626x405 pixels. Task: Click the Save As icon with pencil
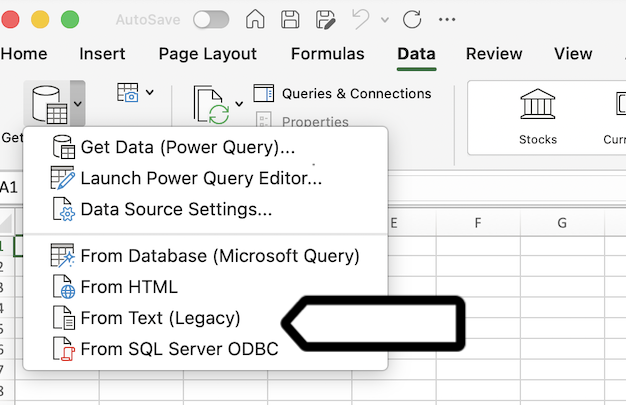(x=325, y=20)
